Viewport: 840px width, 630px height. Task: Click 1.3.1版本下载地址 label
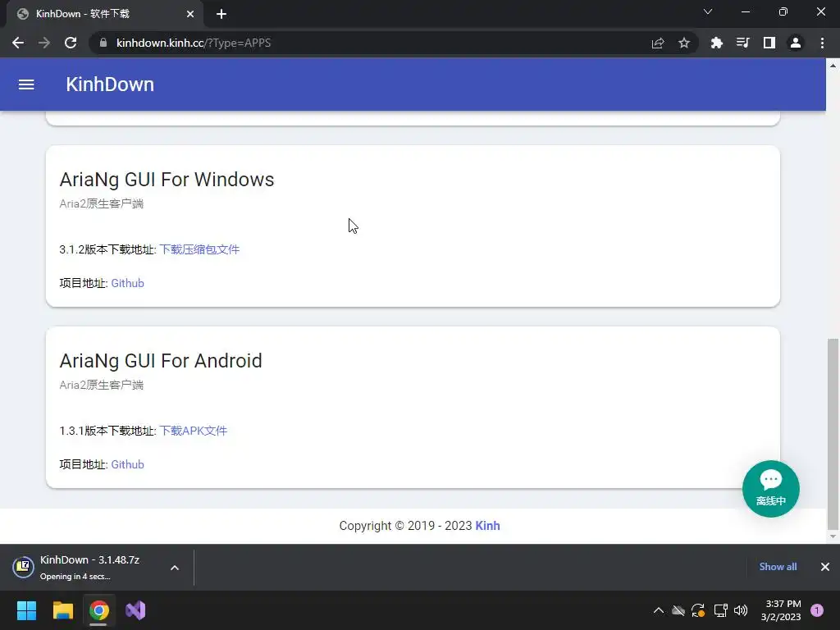(107, 431)
